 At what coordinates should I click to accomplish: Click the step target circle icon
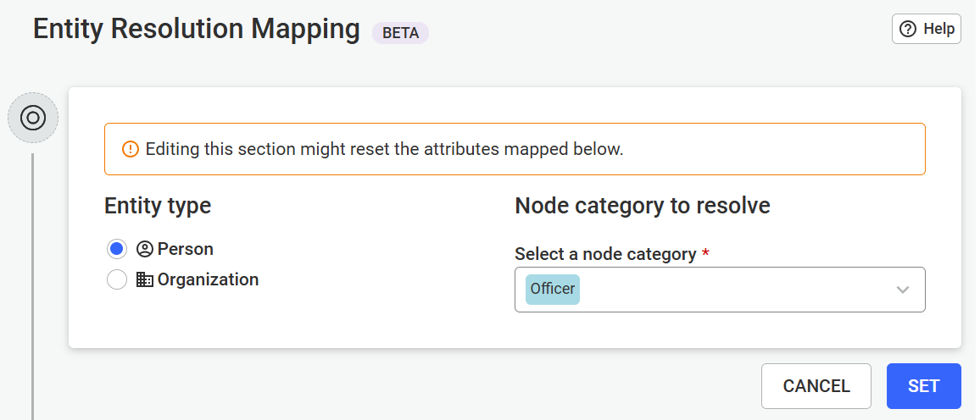(33, 118)
